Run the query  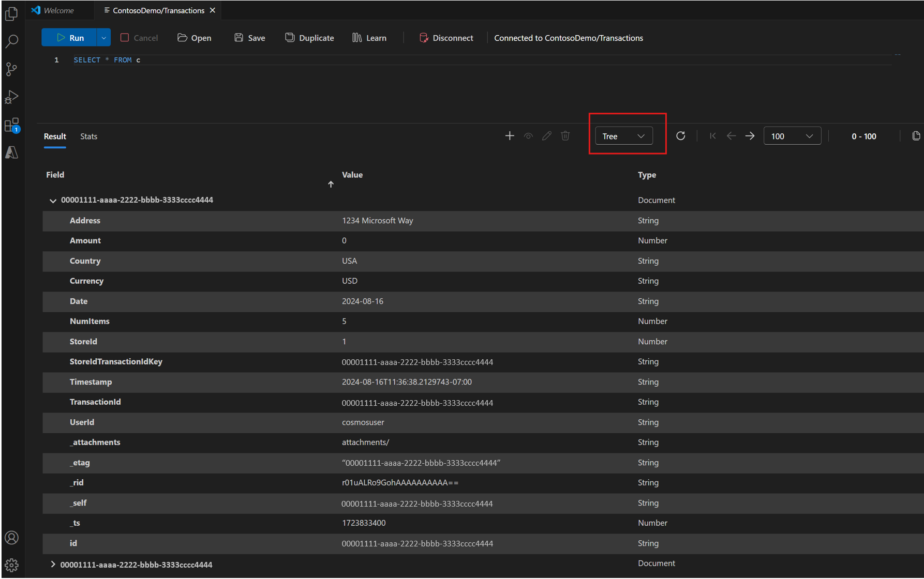coord(70,38)
